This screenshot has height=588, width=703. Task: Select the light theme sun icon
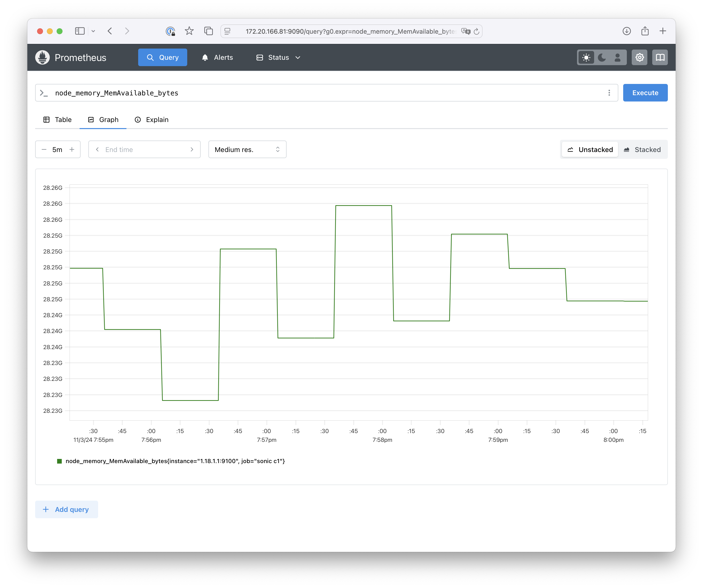(586, 57)
